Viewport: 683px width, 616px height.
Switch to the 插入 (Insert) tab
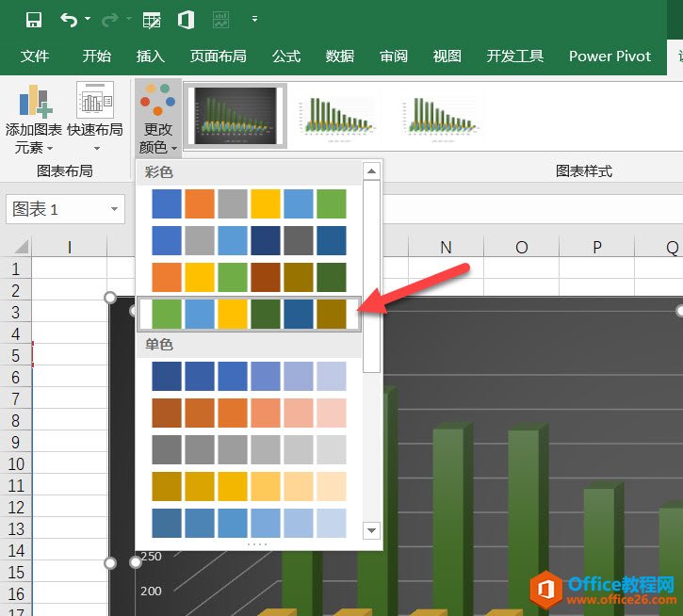click(x=150, y=57)
